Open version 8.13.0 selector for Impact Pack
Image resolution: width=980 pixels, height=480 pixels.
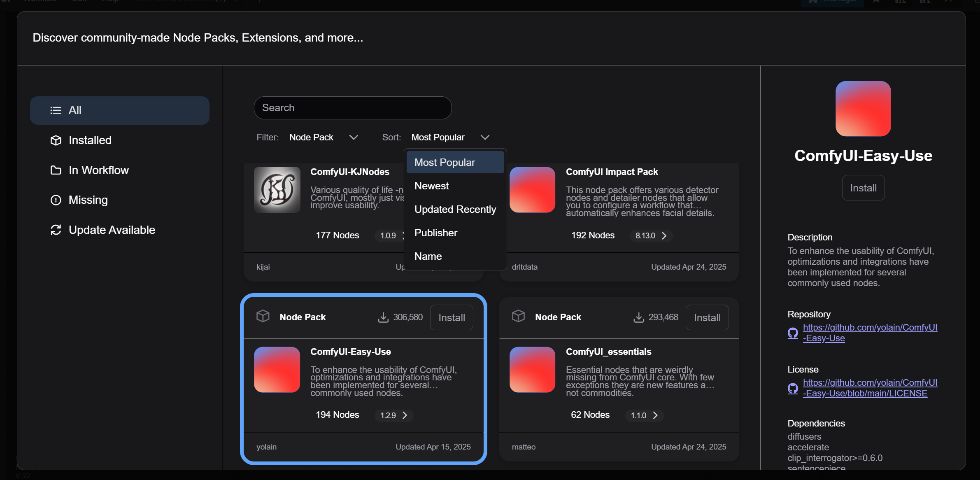pyautogui.click(x=651, y=235)
